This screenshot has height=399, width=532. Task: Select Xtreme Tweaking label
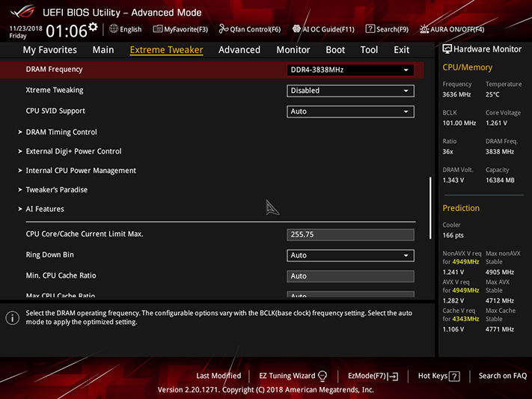coord(55,91)
